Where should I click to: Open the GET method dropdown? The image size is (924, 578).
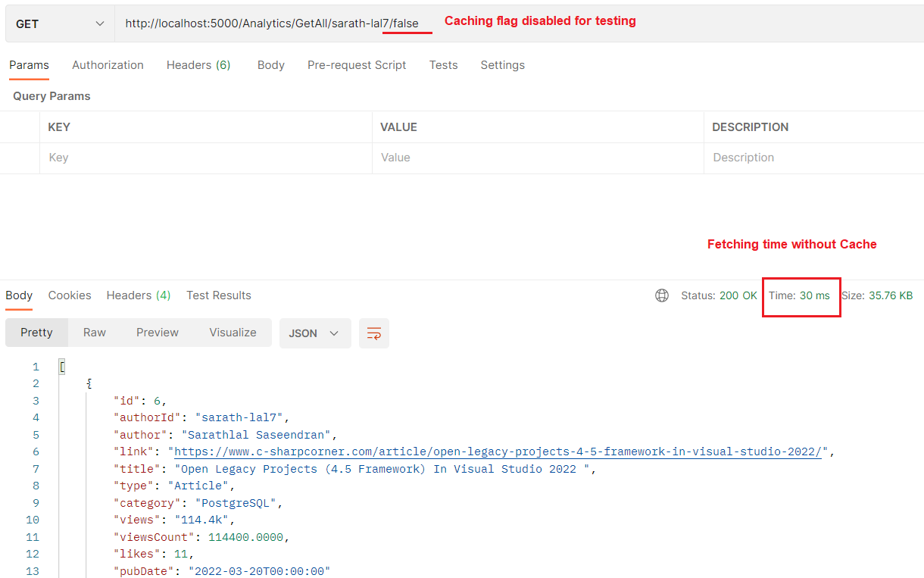[x=59, y=23]
